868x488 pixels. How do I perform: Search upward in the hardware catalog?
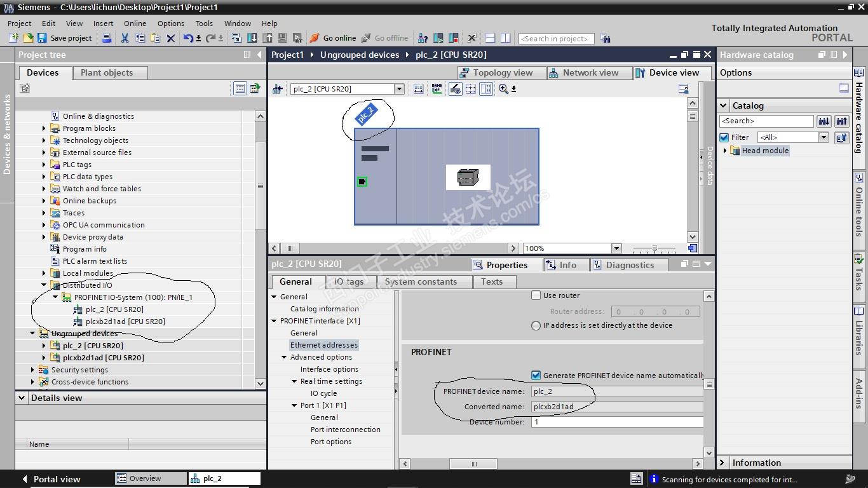(841, 121)
